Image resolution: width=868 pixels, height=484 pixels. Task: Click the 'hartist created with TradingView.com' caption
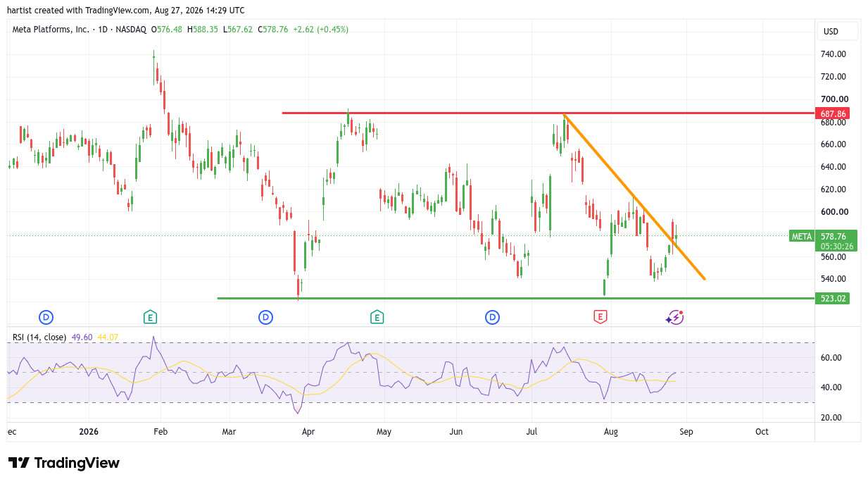(x=79, y=11)
